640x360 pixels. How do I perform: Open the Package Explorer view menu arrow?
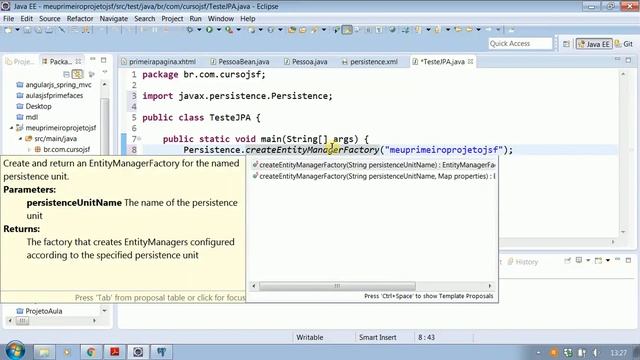104,72
